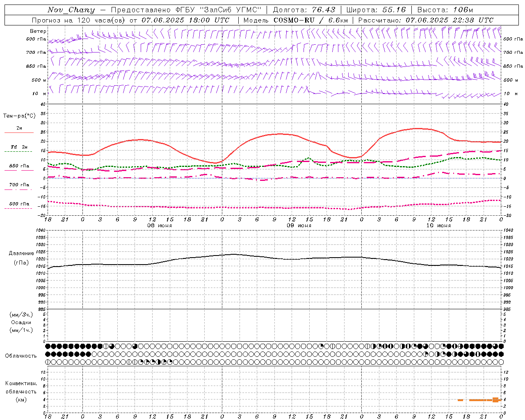Click the 08 июня date label
The width and height of the screenshot is (525, 420).
(160, 226)
